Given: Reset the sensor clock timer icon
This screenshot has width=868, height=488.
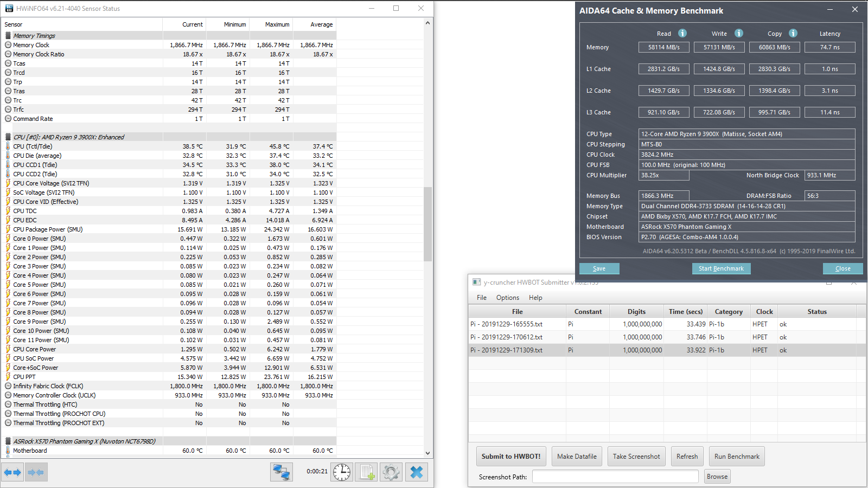Looking at the screenshot, I should 342,472.
